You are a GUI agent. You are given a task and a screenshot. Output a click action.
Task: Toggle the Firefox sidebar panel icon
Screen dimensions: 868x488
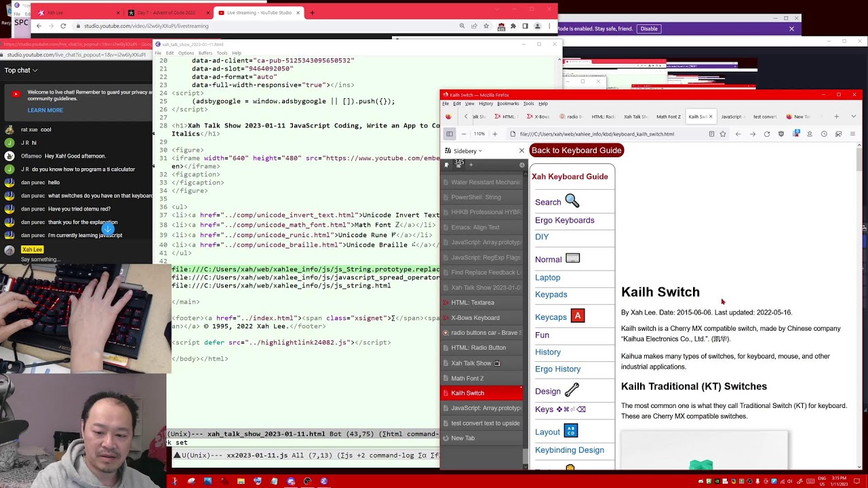[x=450, y=134]
